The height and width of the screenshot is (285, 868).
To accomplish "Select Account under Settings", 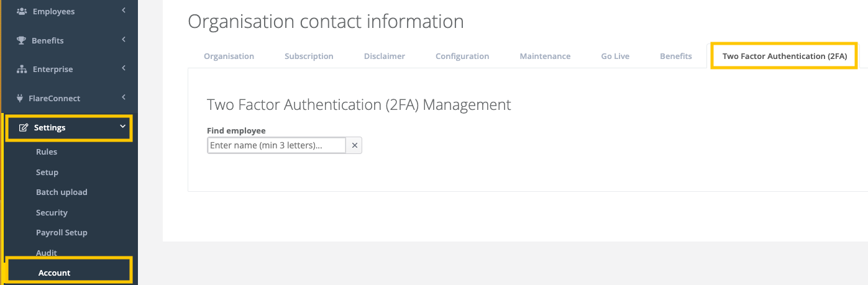I will 55,273.
